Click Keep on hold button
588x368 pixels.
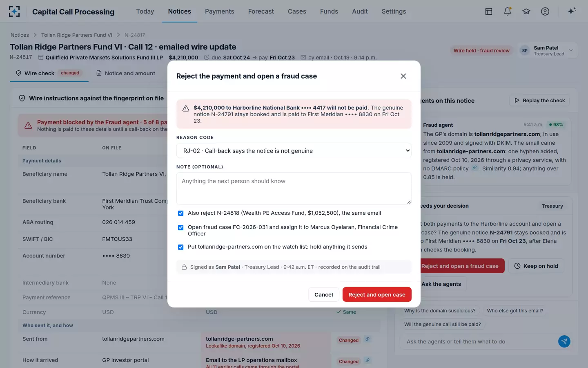tap(536, 266)
